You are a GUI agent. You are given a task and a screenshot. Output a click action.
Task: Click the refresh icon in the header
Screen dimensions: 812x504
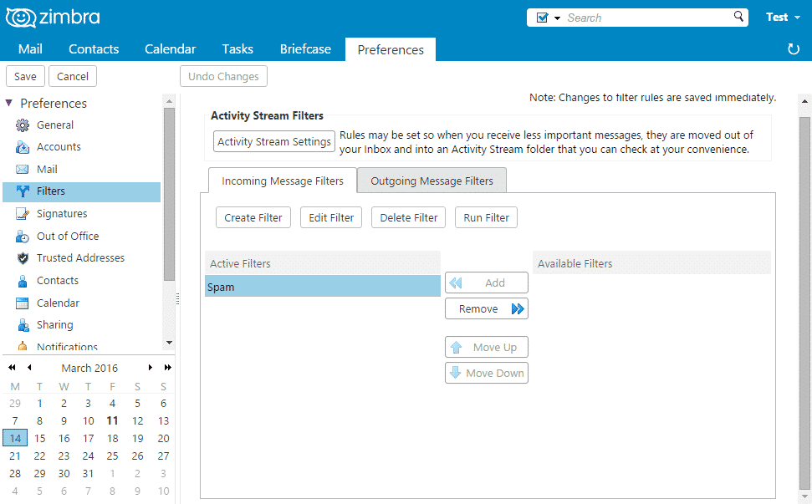click(x=793, y=49)
